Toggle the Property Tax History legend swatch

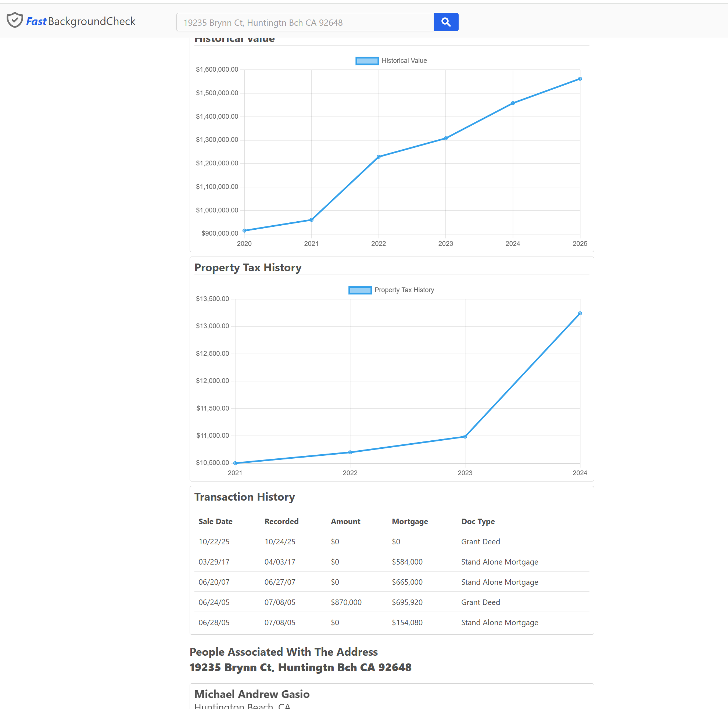click(360, 290)
